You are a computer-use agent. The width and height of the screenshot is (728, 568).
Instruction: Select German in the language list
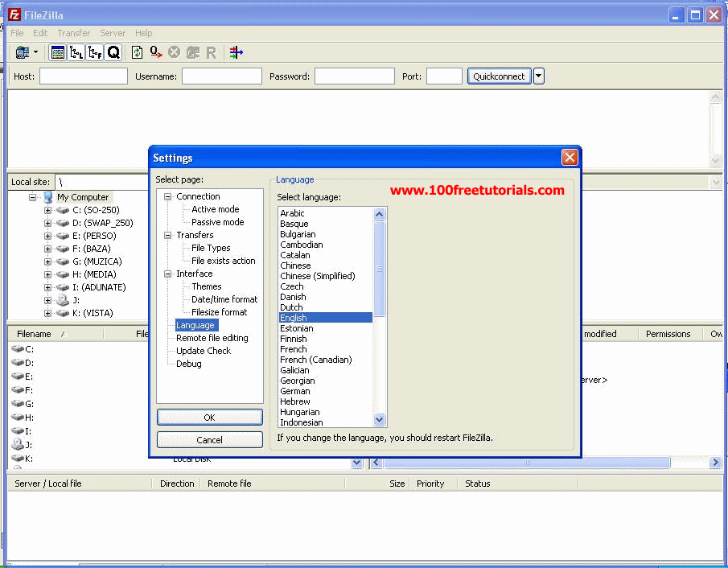point(295,391)
